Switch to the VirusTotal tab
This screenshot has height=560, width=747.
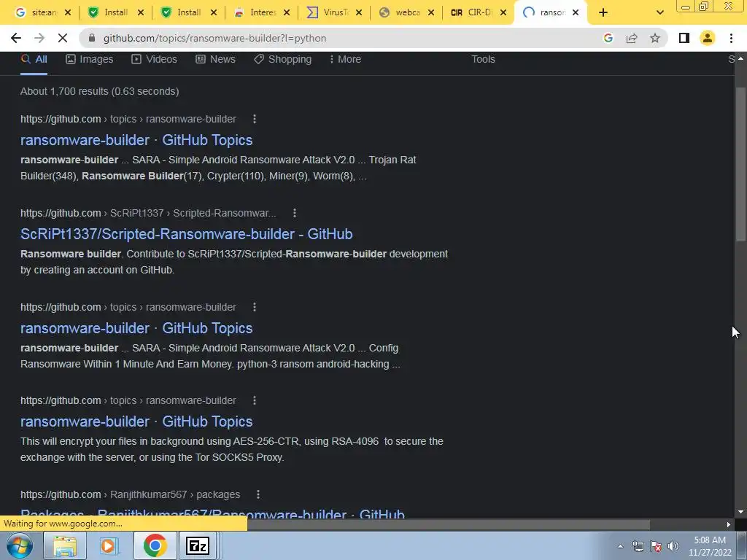(x=328, y=13)
